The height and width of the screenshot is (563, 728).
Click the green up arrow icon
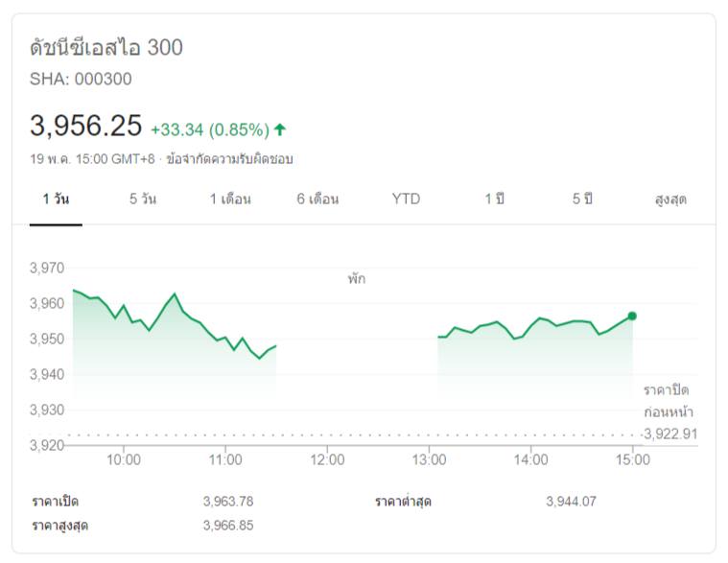[280, 129]
